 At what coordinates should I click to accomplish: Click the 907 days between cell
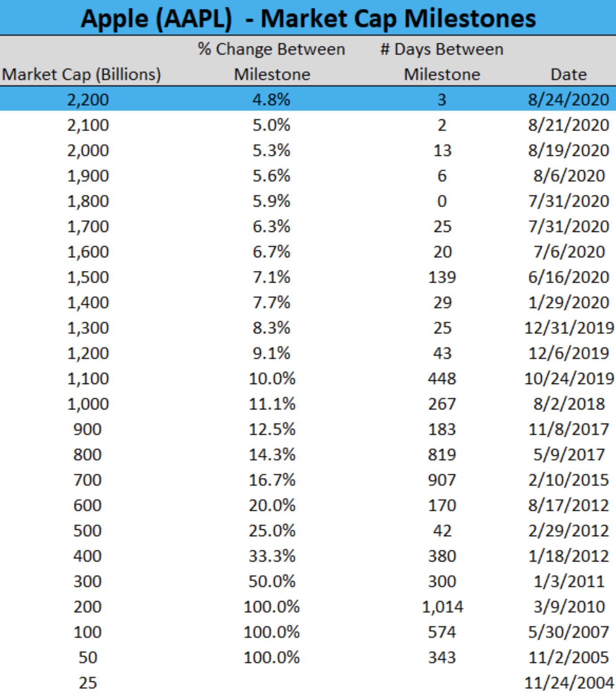442,480
